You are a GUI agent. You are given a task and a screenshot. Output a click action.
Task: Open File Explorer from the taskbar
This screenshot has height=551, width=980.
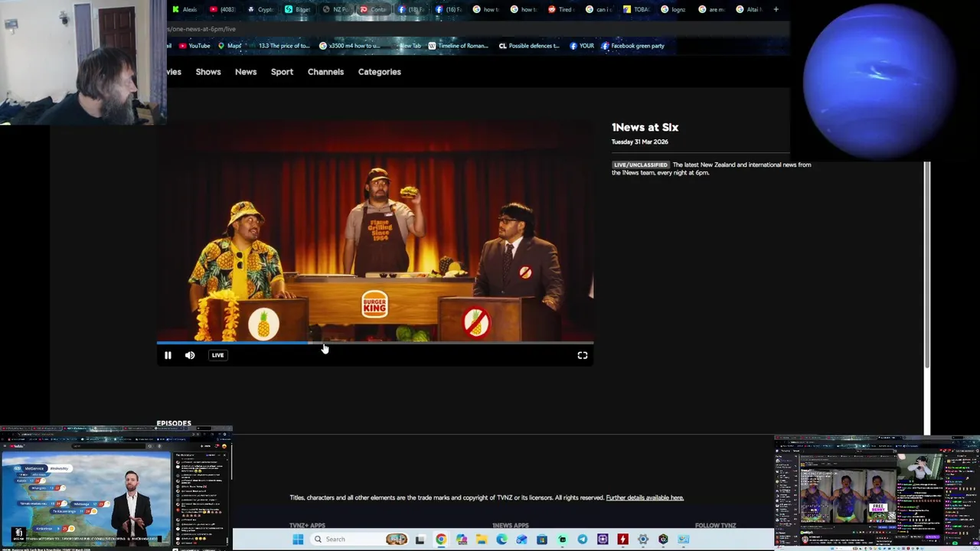tap(482, 539)
